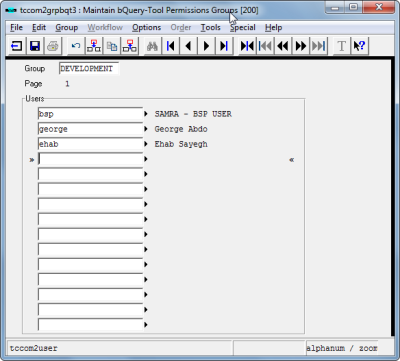Image resolution: width=400 pixels, height=361 pixels.
Task: Open the Options menu
Action: coord(147,27)
